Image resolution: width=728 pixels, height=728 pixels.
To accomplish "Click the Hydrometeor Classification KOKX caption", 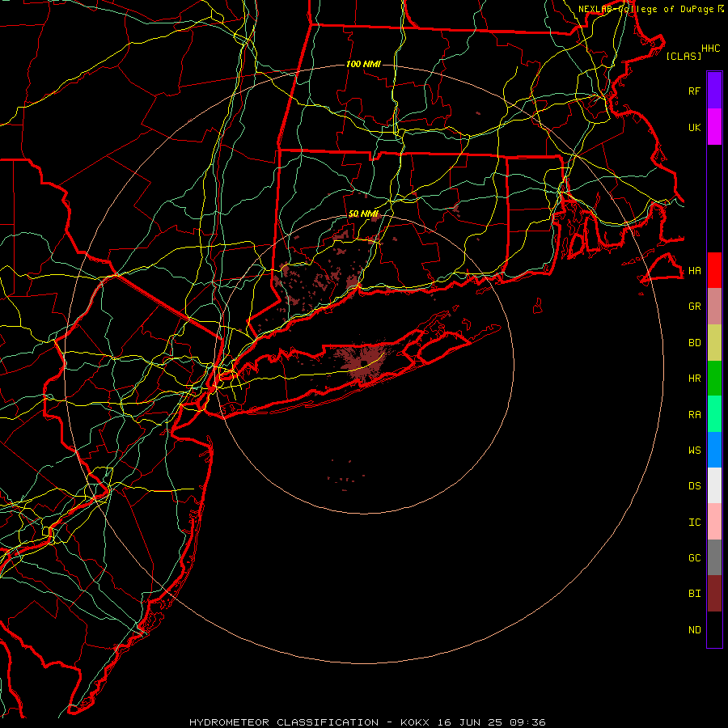I will [367, 722].
